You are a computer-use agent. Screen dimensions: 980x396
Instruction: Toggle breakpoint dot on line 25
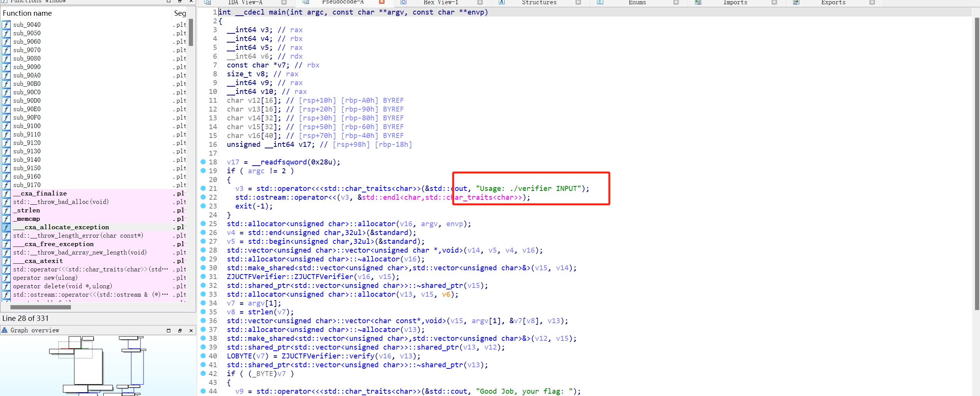click(x=203, y=223)
